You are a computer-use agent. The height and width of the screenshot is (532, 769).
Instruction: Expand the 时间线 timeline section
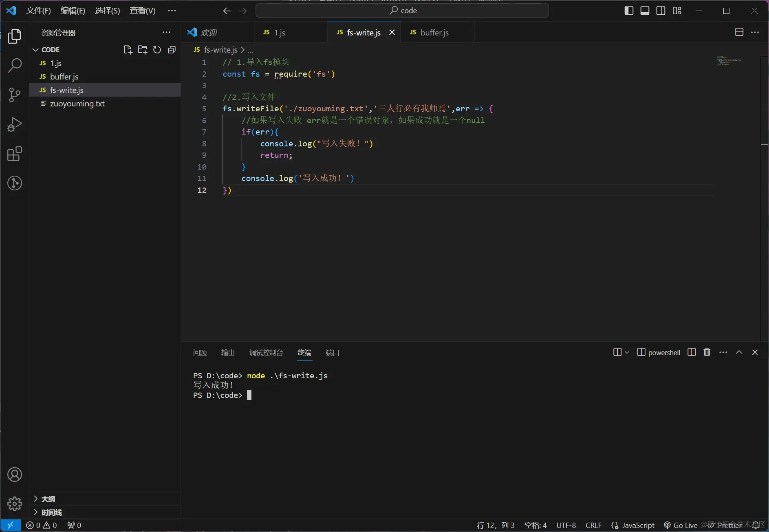point(35,512)
